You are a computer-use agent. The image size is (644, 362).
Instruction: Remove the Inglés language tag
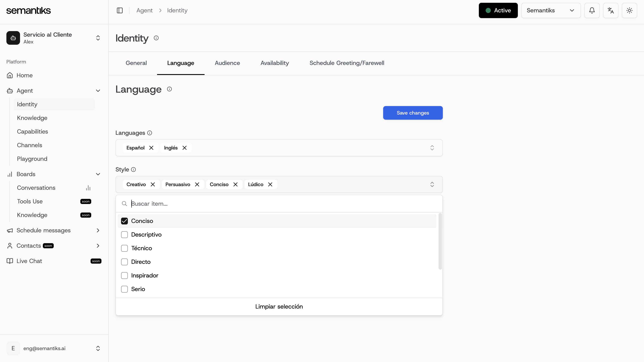tap(185, 148)
